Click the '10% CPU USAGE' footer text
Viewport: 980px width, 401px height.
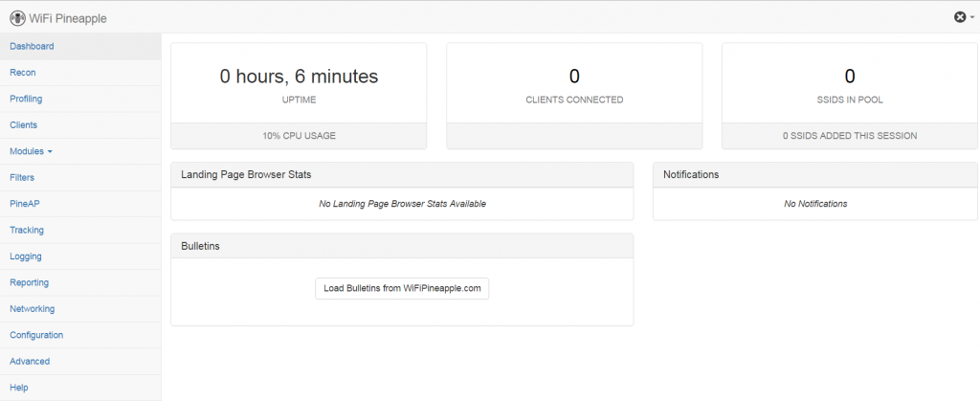click(299, 136)
